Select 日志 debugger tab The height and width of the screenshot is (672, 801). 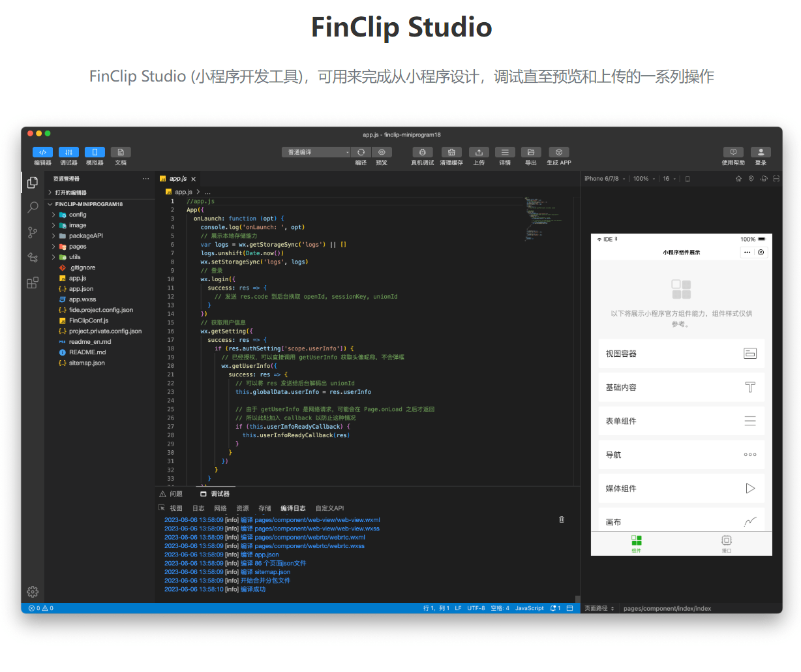[198, 508]
